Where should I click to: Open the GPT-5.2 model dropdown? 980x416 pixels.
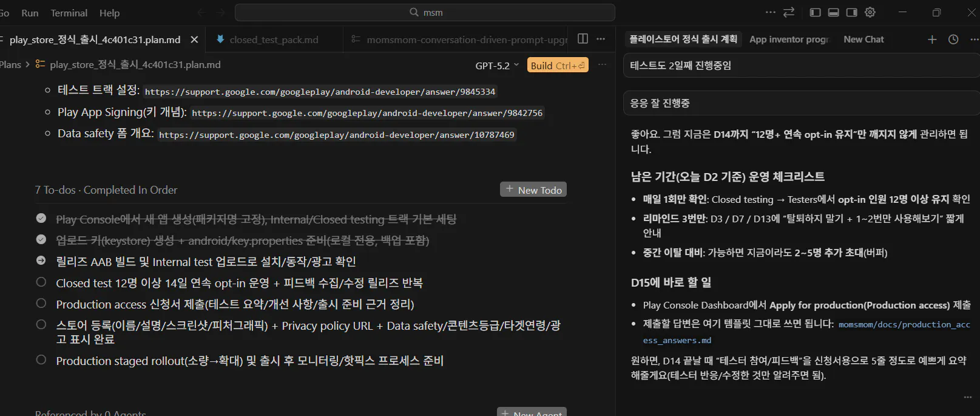[x=497, y=66]
